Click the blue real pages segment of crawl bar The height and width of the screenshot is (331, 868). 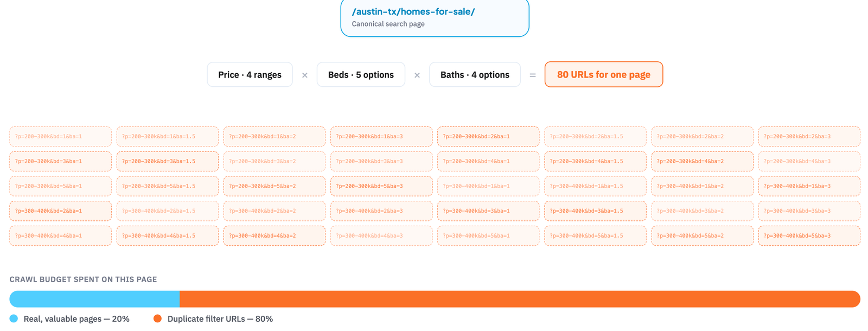94,299
